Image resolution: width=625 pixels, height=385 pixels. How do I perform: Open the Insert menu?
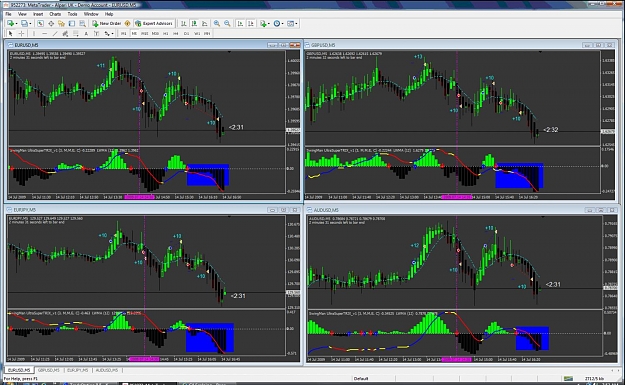point(38,14)
